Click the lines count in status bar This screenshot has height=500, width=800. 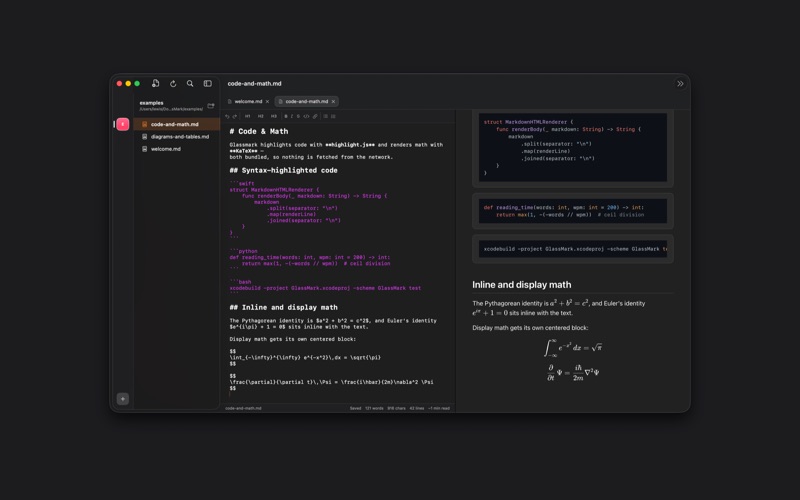(416, 408)
